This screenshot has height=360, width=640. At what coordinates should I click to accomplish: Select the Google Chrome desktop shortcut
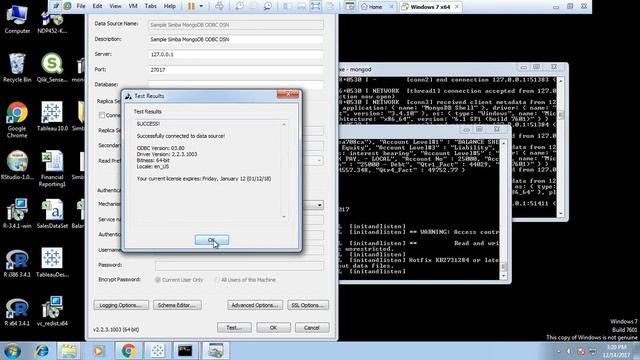[x=17, y=120]
